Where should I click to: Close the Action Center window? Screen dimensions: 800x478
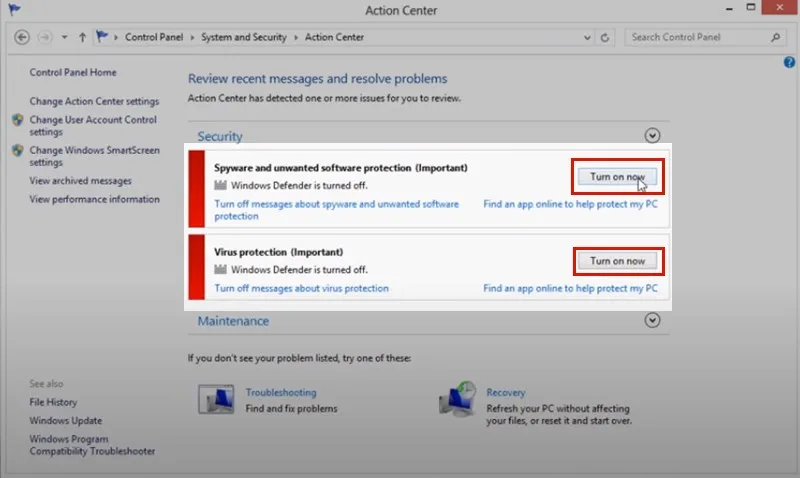point(779,7)
